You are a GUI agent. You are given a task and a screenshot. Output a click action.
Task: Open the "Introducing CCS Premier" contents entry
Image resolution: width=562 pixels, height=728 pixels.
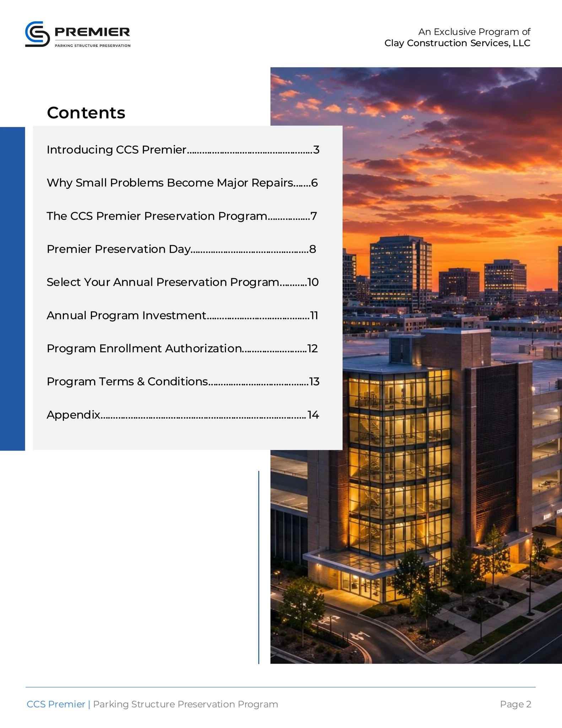tap(183, 150)
